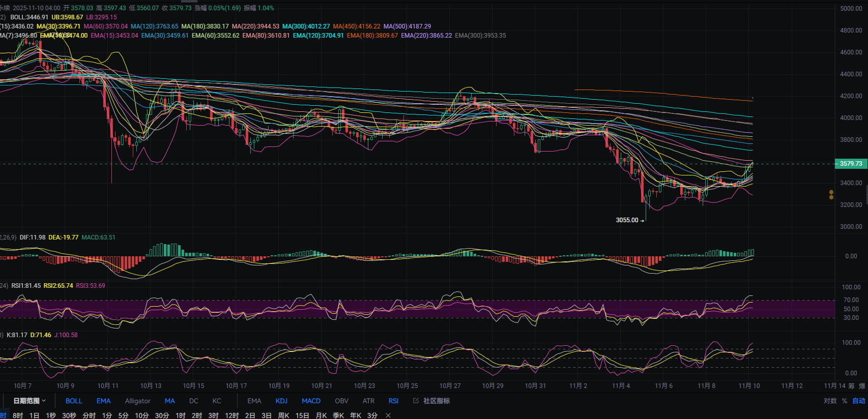Image resolution: width=868 pixels, height=419 pixels.
Task: Turn off the MACD sub-indicator
Action: pos(311,401)
